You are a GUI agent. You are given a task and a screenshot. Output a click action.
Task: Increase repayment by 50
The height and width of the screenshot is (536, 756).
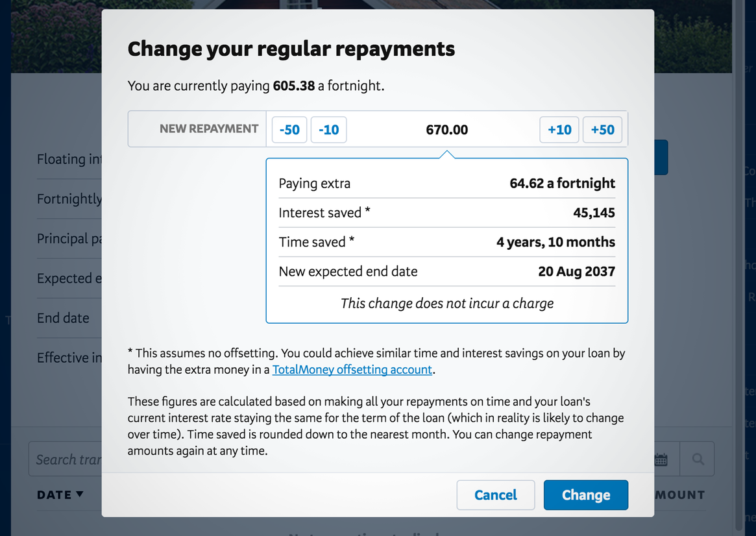tap(602, 130)
